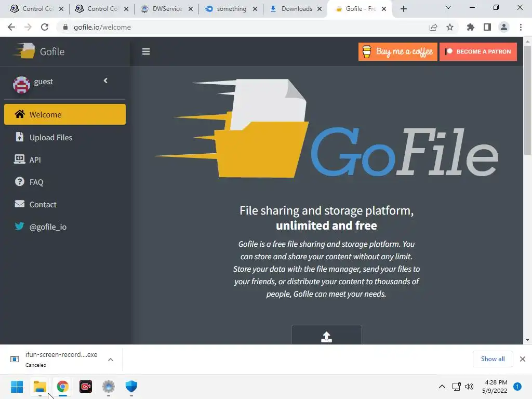
Task: Collapse the guest account chevron
Action: 105,81
